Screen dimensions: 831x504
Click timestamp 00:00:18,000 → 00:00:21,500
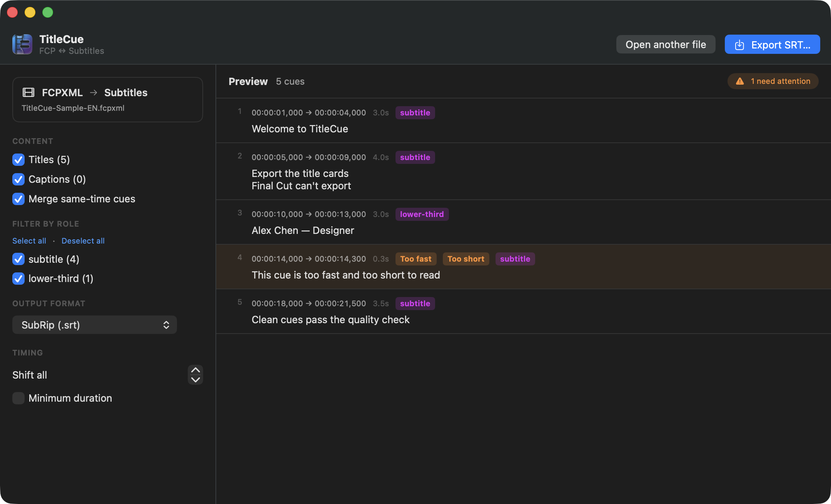[x=309, y=304]
